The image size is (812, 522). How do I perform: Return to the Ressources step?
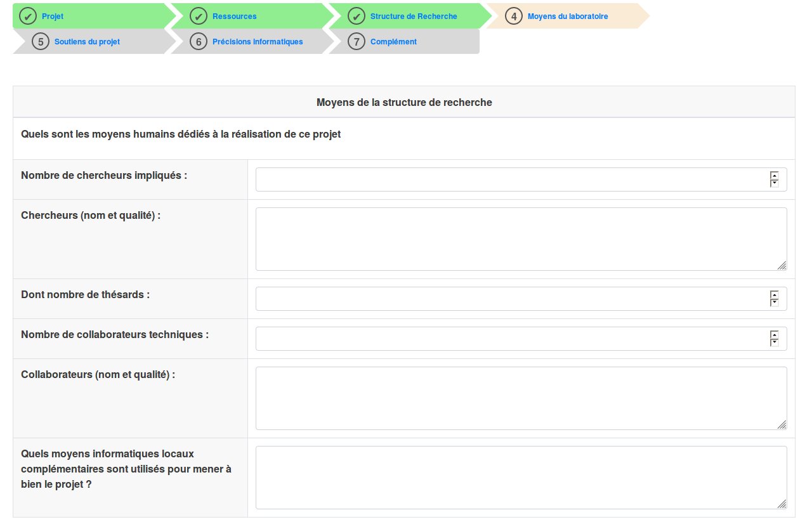234,16
